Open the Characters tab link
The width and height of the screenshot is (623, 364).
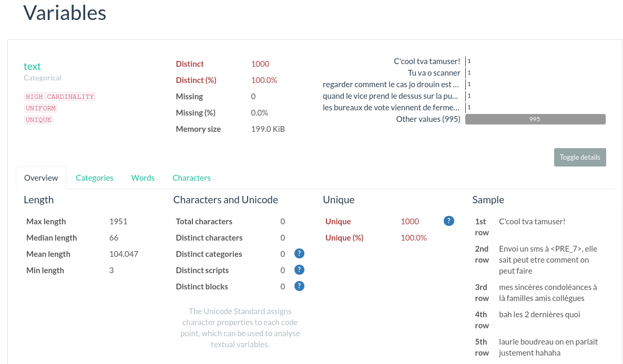point(191,178)
